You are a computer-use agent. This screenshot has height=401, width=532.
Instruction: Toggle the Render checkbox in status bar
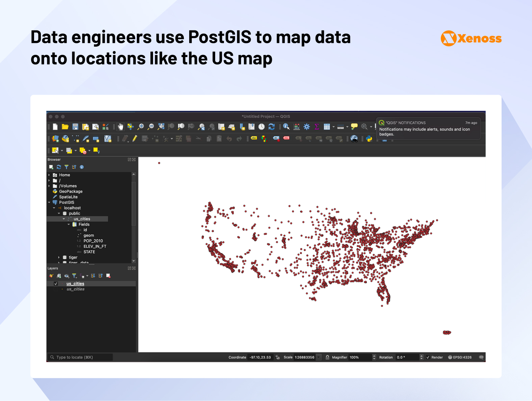pos(428,357)
